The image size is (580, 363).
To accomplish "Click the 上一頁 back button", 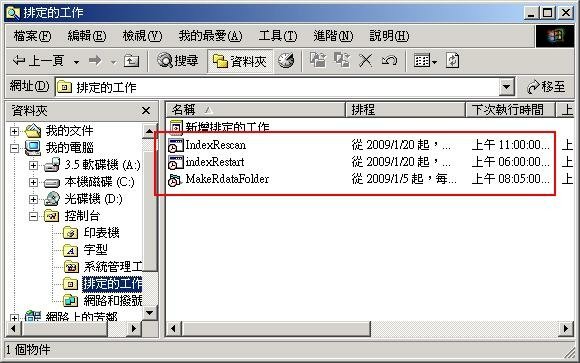I will [x=38, y=60].
